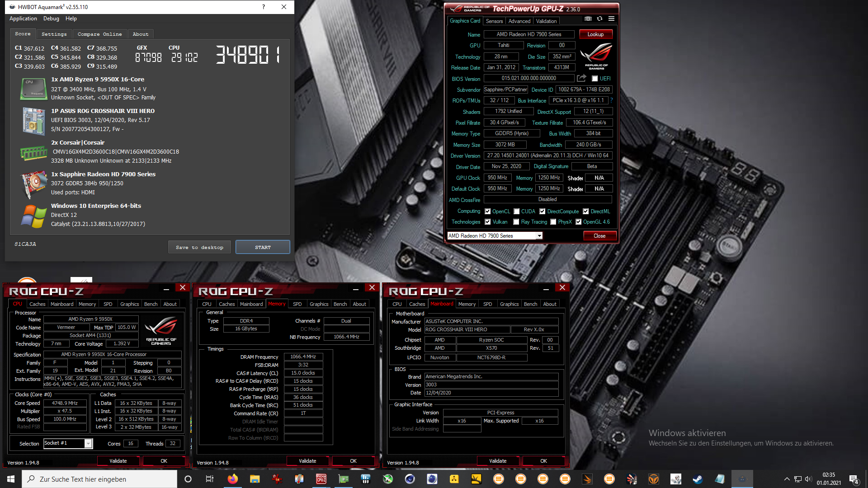Click DRAM Frequency value 1066.4 MHz
This screenshot has height=488, width=868.
tap(303, 357)
